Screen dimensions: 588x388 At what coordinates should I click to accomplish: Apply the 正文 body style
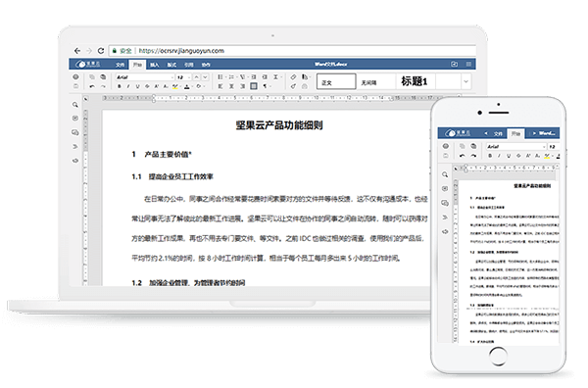[336, 81]
